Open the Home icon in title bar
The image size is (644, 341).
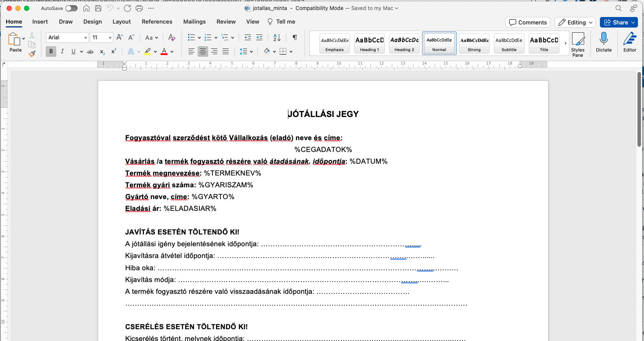coord(86,8)
